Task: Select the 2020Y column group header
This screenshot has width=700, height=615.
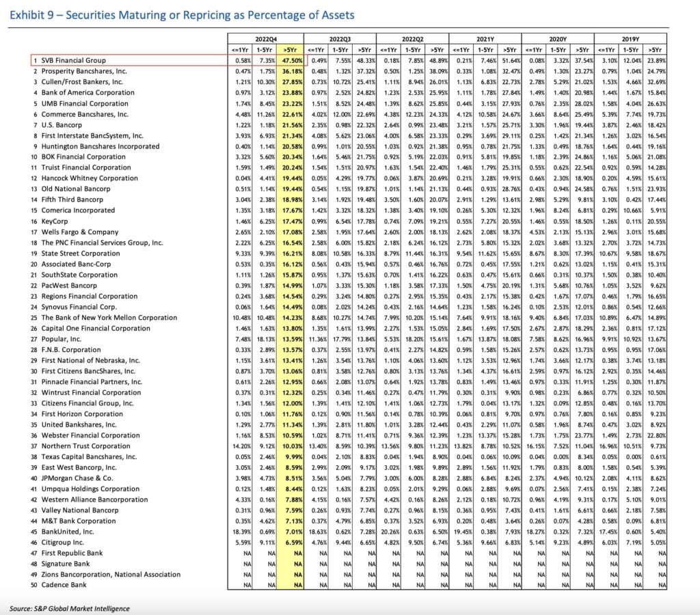Action: point(558,39)
